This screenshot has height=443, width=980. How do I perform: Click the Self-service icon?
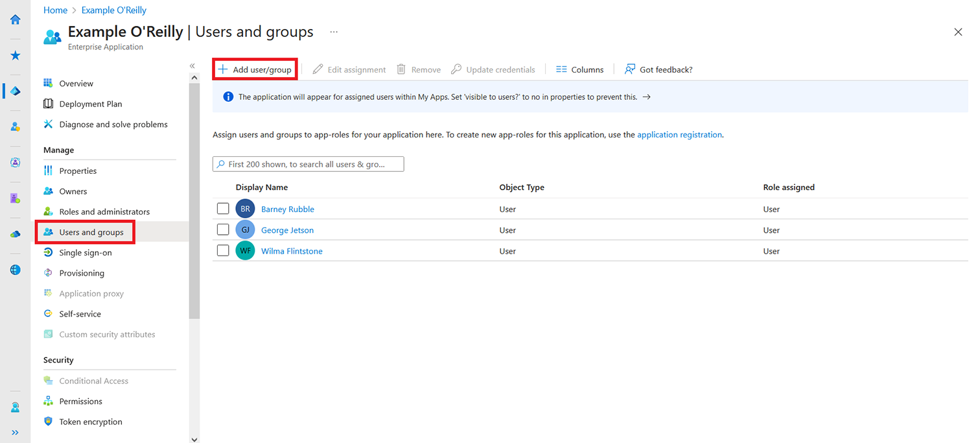click(x=48, y=314)
